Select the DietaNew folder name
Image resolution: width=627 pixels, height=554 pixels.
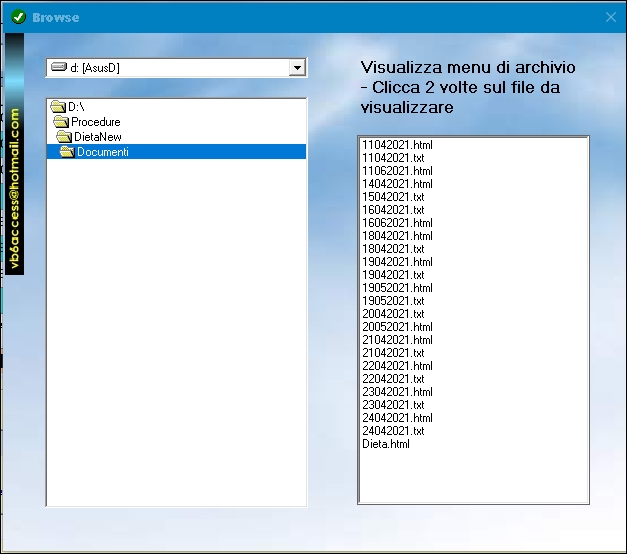point(98,137)
